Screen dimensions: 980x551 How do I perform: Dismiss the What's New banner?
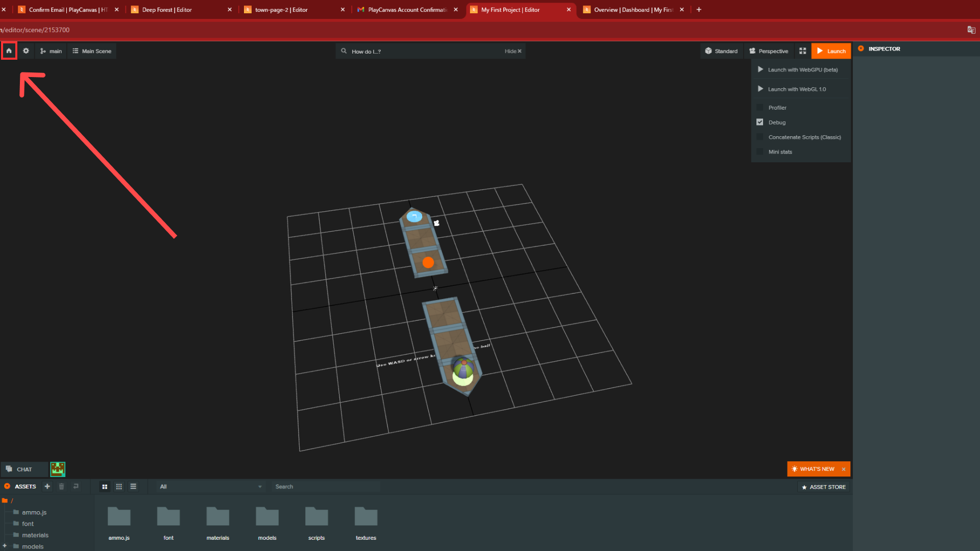point(844,469)
